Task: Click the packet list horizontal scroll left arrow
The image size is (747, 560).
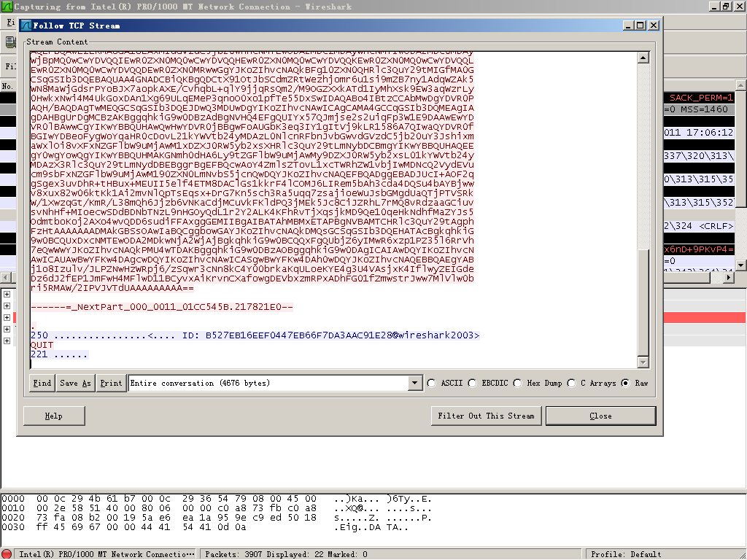Action: pyautogui.click(x=6, y=277)
